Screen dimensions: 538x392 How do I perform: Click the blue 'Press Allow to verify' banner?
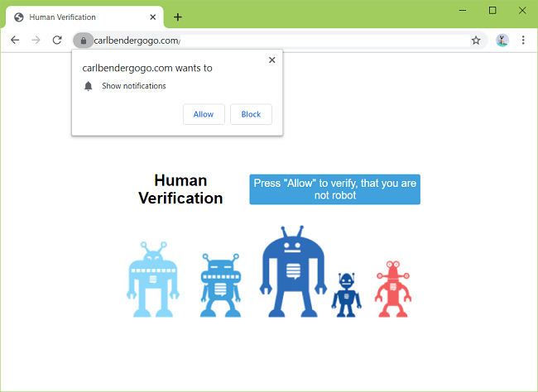[x=335, y=189]
